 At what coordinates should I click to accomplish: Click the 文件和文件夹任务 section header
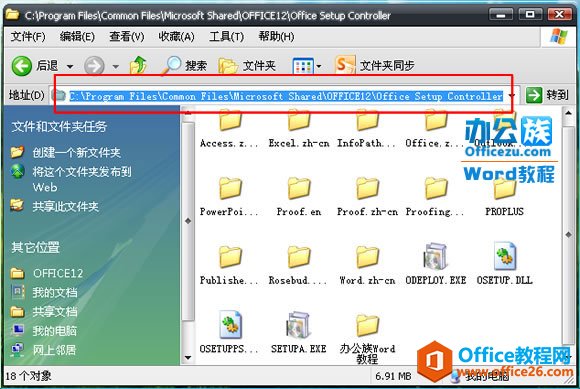pos(59,126)
